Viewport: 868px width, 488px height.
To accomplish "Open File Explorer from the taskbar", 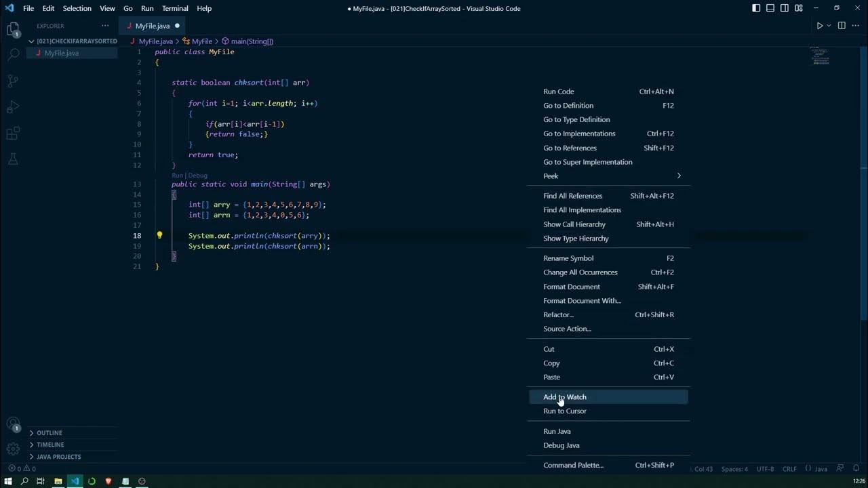I will (58, 481).
